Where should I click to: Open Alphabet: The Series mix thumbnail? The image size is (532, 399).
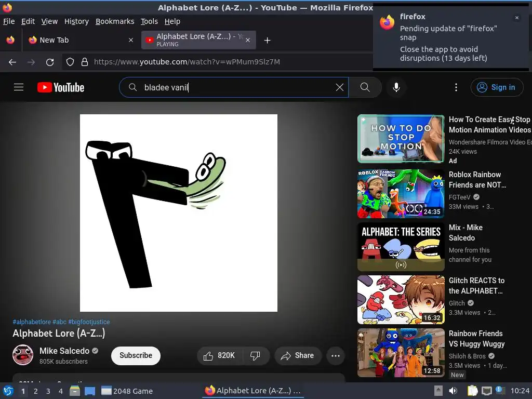click(x=401, y=247)
